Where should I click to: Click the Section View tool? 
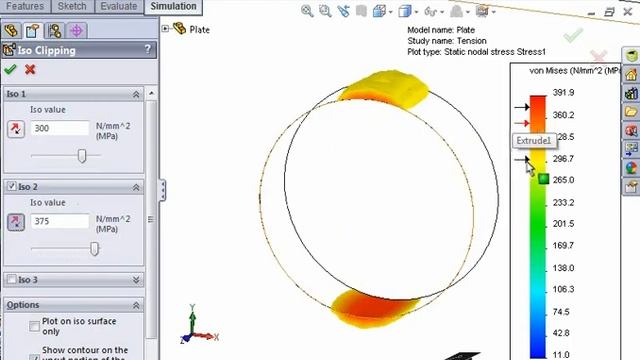tap(361, 11)
